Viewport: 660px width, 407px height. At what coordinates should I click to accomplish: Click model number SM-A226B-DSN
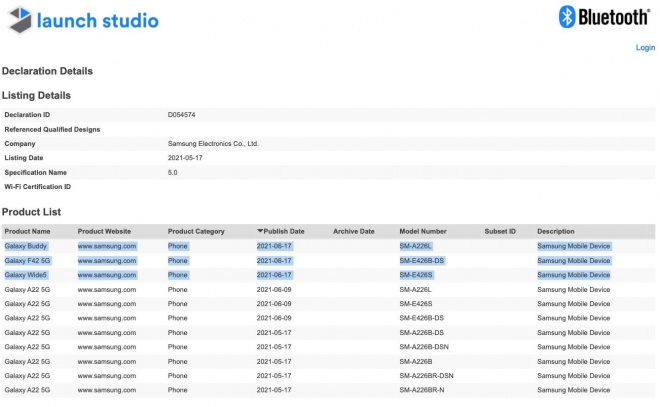[x=424, y=347]
